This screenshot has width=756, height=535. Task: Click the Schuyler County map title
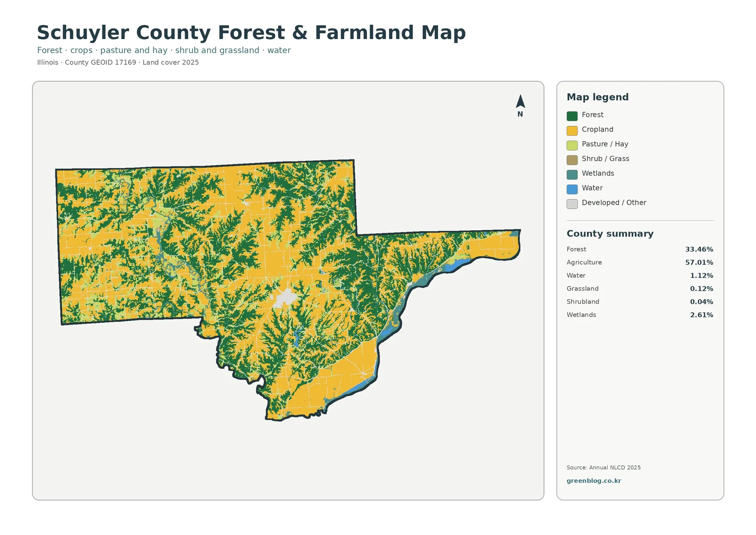(251, 33)
